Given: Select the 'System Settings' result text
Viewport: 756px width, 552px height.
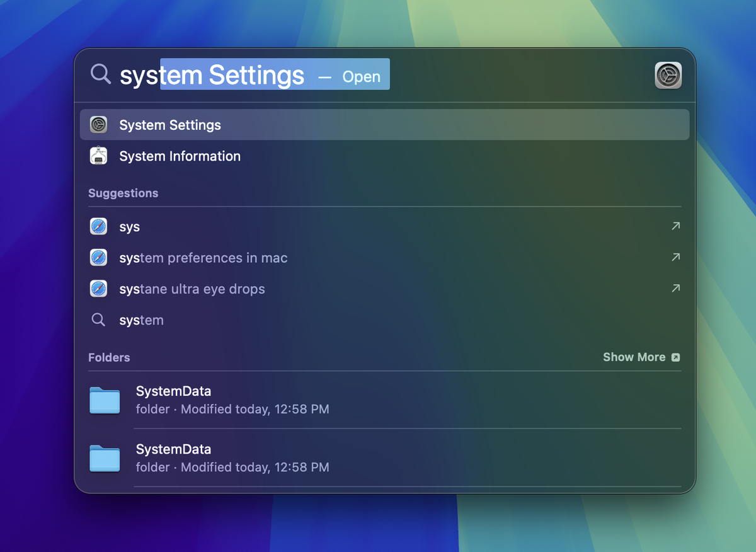Looking at the screenshot, I should [170, 125].
